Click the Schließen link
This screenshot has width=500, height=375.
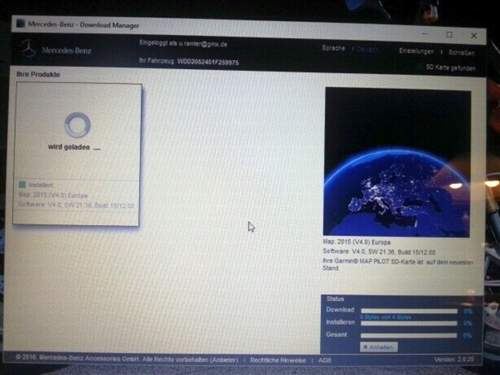pos(462,52)
